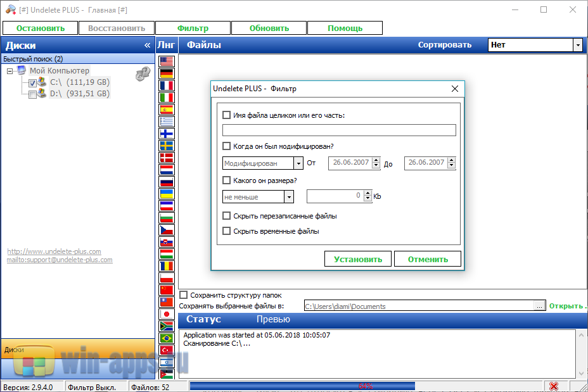Select the United States flag language
The height and width of the screenshot is (392, 588).
(167, 61)
